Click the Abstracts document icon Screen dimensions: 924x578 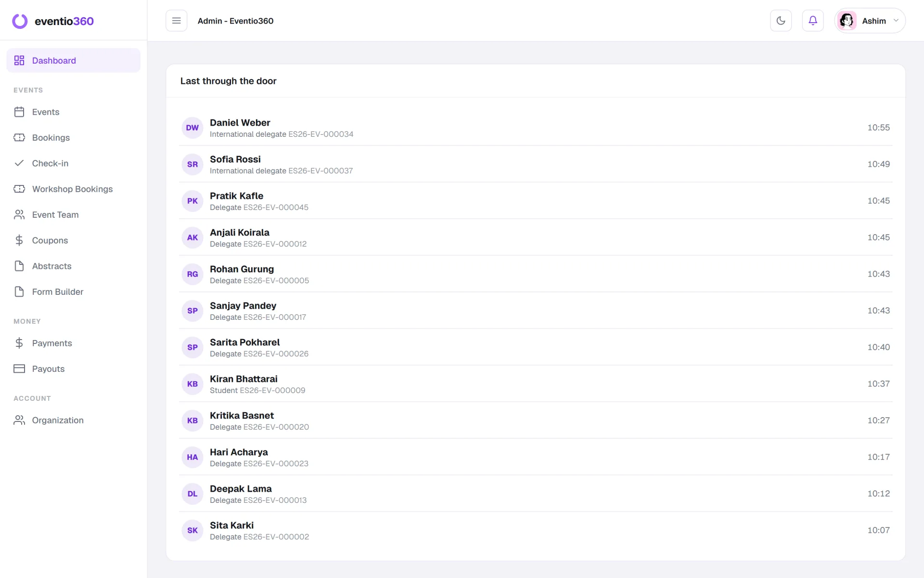(x=19, y=266)
